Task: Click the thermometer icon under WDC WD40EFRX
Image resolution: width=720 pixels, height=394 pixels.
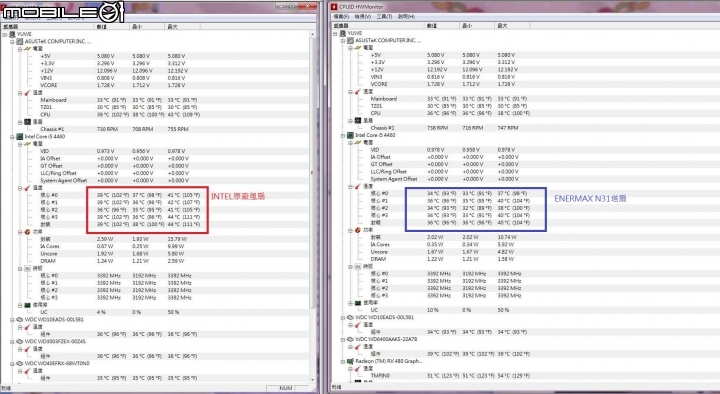Action: point(27,371)
